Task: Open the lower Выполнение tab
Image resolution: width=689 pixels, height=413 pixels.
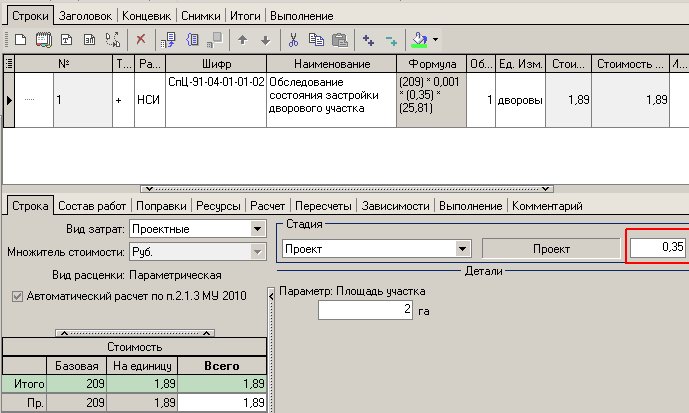Action: tap(471, 206)
